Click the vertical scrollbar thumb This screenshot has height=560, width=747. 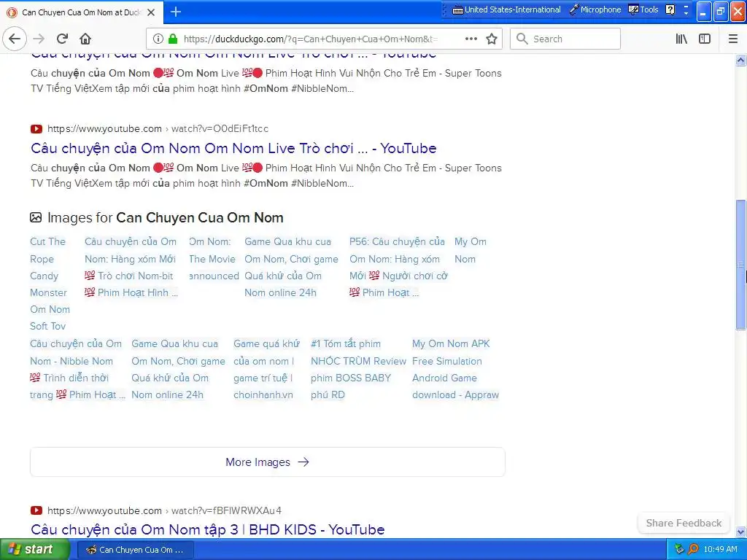(x=740, y=264)
